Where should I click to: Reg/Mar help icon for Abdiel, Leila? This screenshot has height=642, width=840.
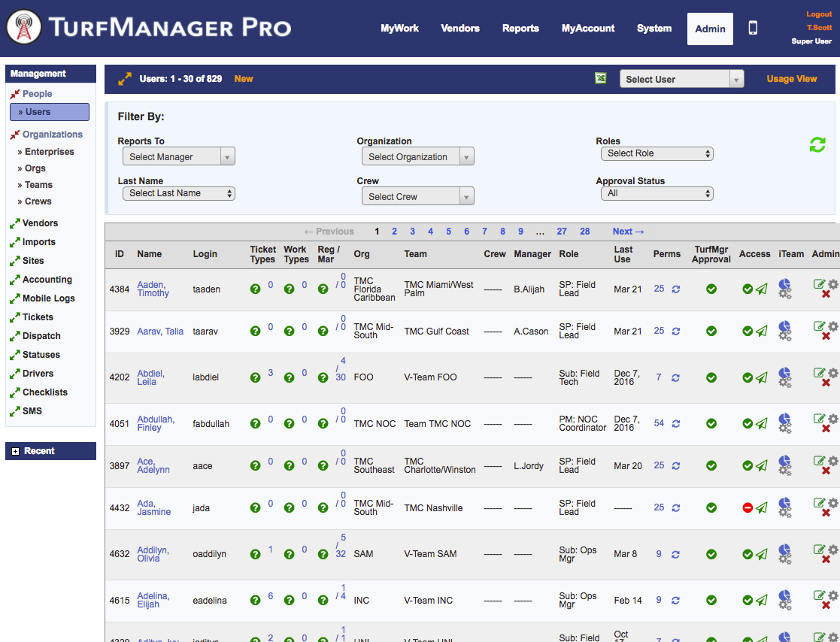(x=323, y=377)
